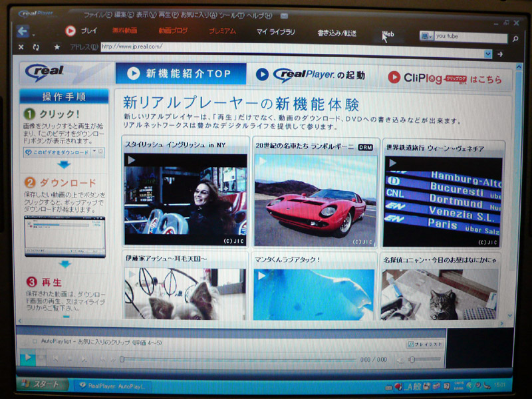The width and height of the screenshot is (532, 399).
Task: Switch to the マイ ライブラリ tab
Action: 275,32
